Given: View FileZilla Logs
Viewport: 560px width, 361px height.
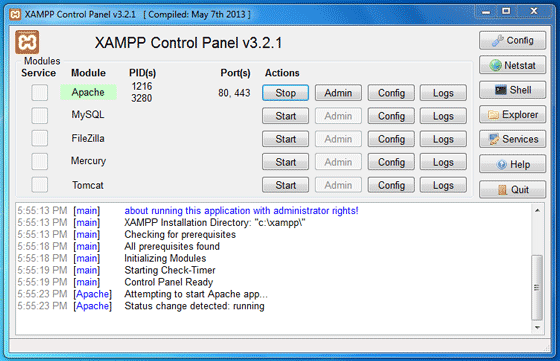Looking at the screenshot, I should 443,139.
